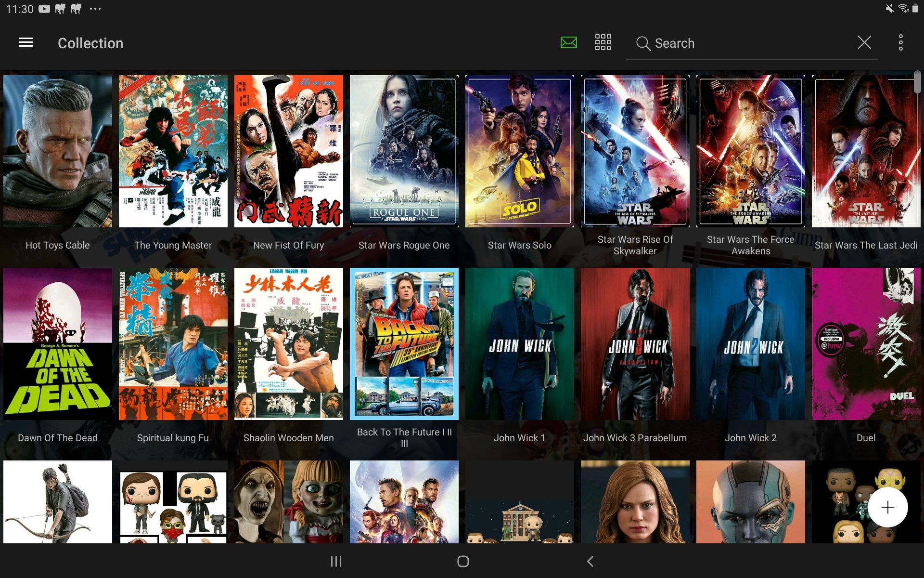
Task: Open Star Wars The Last Jedi poster
Action: [866, 151]
